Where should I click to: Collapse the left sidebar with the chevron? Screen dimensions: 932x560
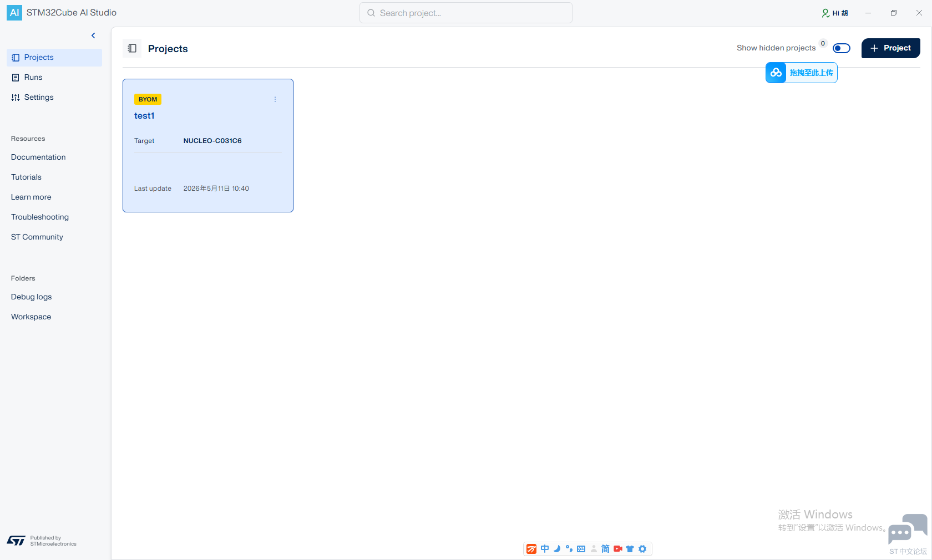93,35
